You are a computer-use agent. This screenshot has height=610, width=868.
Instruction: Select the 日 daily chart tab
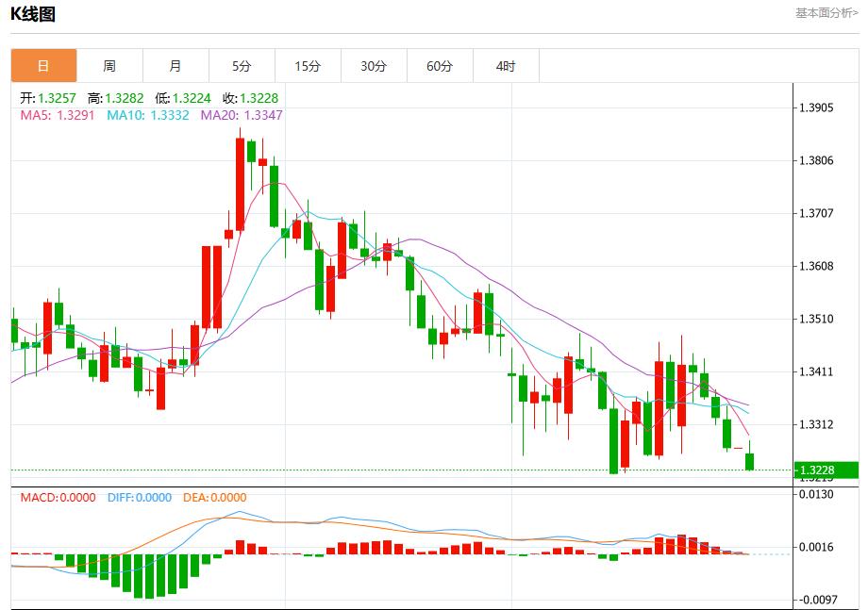coord(43,66)
